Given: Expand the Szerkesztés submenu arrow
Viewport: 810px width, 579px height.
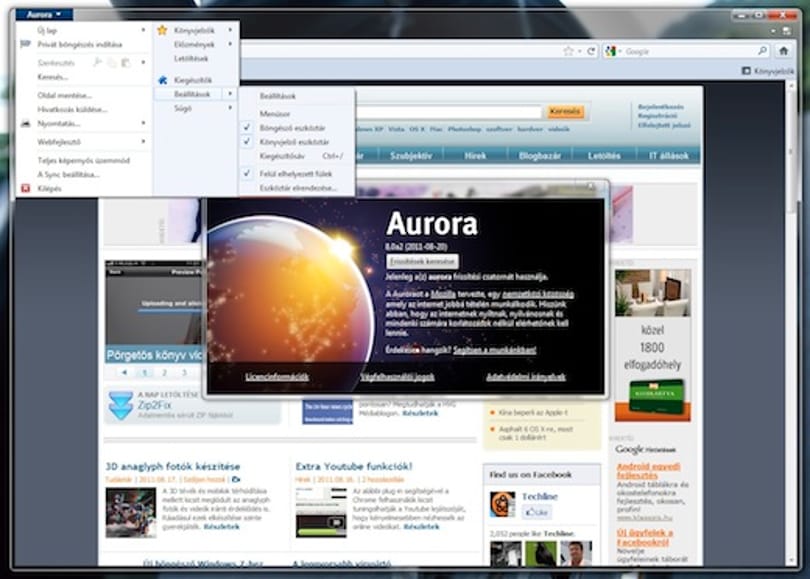Looking at the screenshot, I should pos(143,62).
